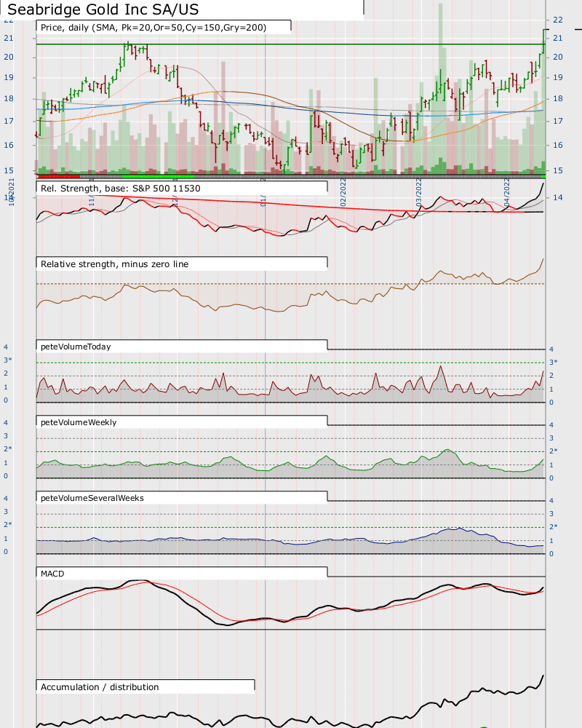Screen dimensions: 582x728
Task: Select the peteVolumeWeekly indicator label
Action: [79, 422]
